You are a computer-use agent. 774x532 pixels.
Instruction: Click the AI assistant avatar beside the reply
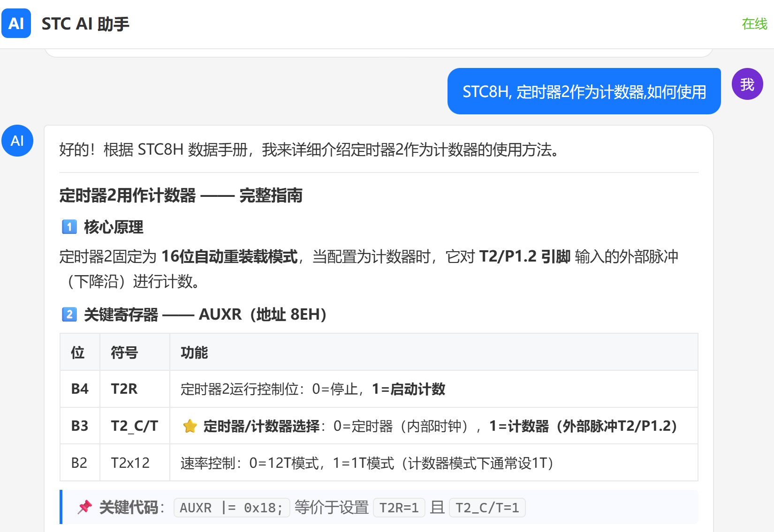click(x=17, y=141)
